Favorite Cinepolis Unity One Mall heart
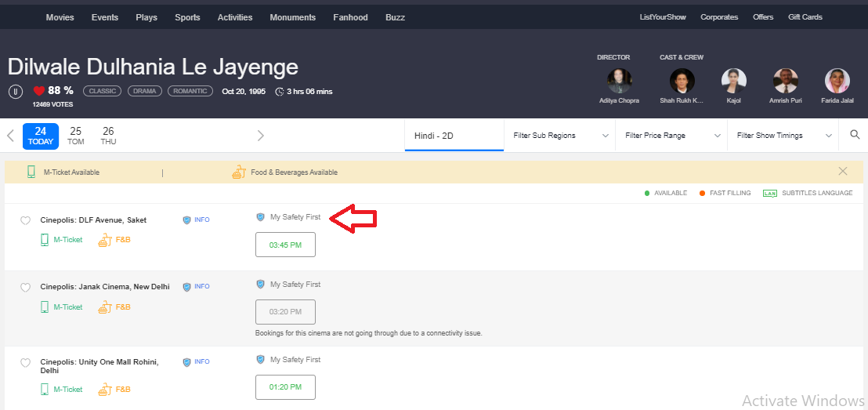The image size is (868, 410). (x=25, y=363)
